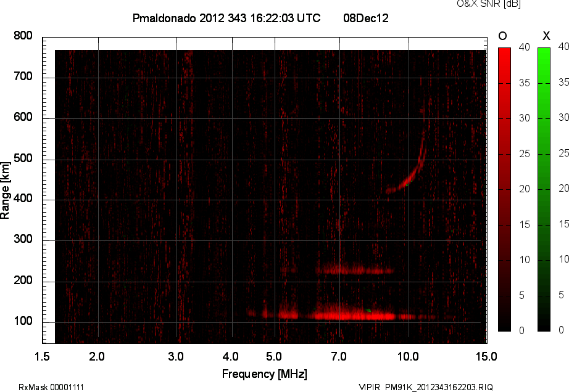Click the small green X-mode spot near 8.5 MHz

[368, 310]
